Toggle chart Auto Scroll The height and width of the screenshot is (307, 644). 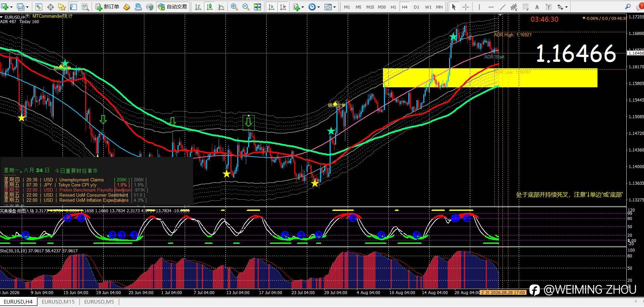pyautogui.click(x=271, y=7)
